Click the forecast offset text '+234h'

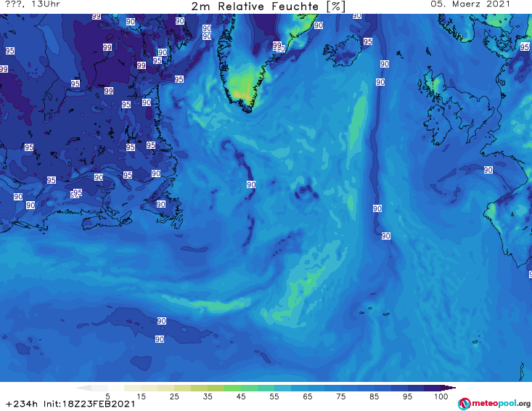point(22,404)
